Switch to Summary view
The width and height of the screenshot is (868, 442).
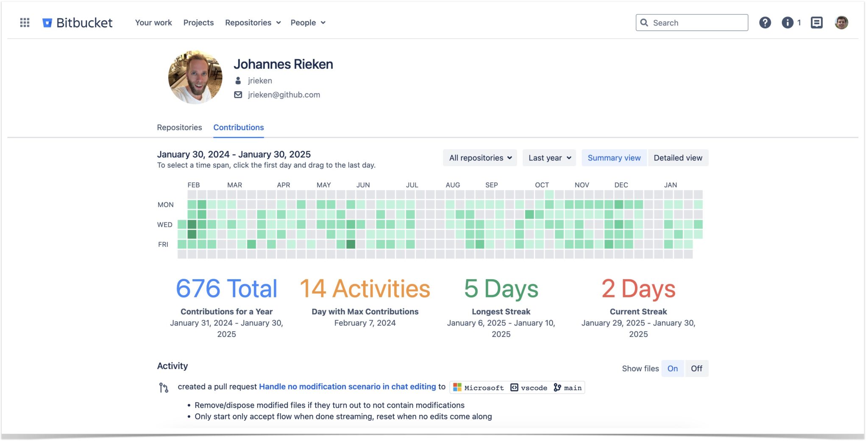pyautogui.click(x=614, y=157)
